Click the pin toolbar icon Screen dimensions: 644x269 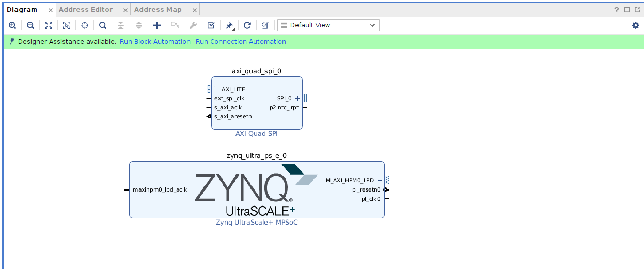pyautogui.click(x=230, y=25)
